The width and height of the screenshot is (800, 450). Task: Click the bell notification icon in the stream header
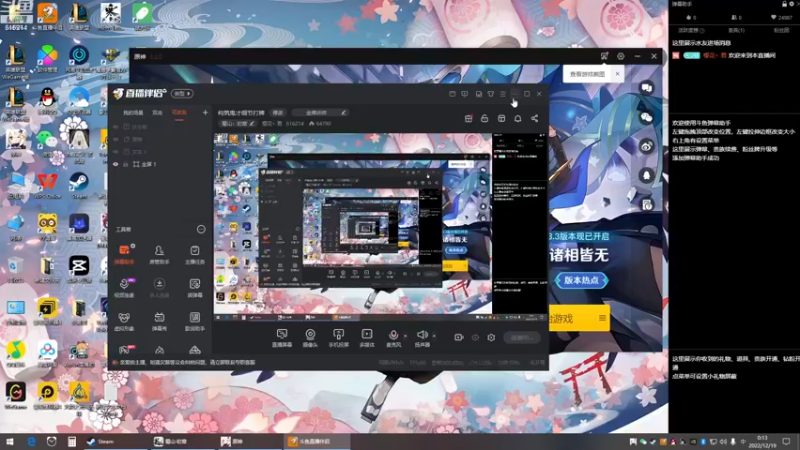tap(517, 118)
